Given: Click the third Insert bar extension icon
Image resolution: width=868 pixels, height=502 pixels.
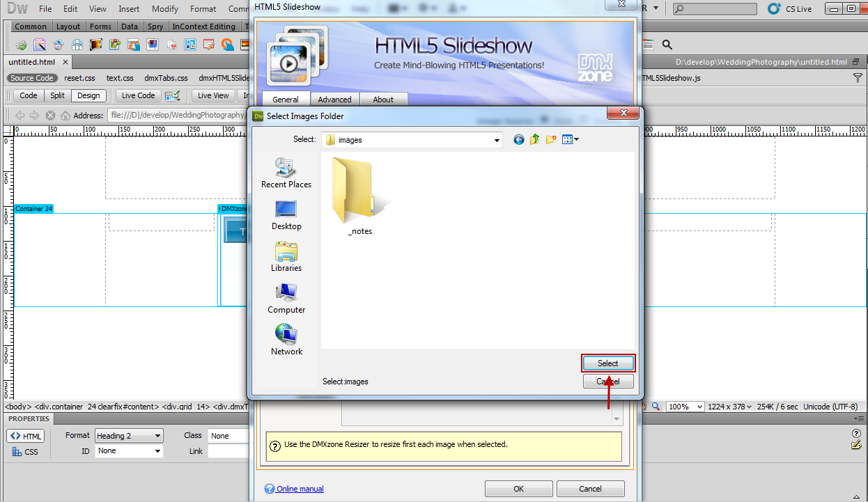Looking at the screenshot, I should (x=59, y=45).
